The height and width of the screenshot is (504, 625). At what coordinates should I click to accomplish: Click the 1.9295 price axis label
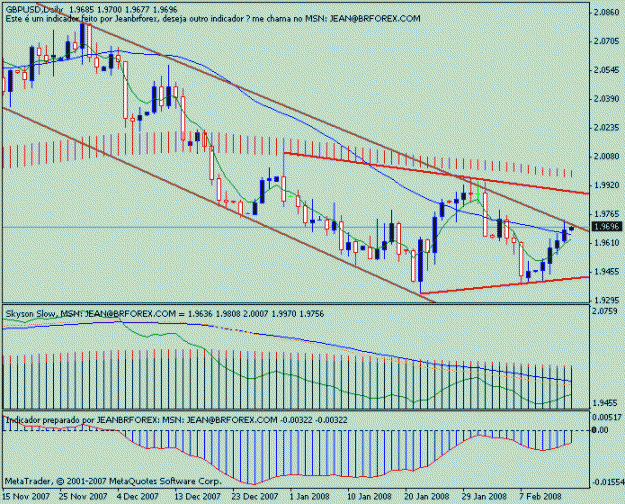click(x=607, y=300)
